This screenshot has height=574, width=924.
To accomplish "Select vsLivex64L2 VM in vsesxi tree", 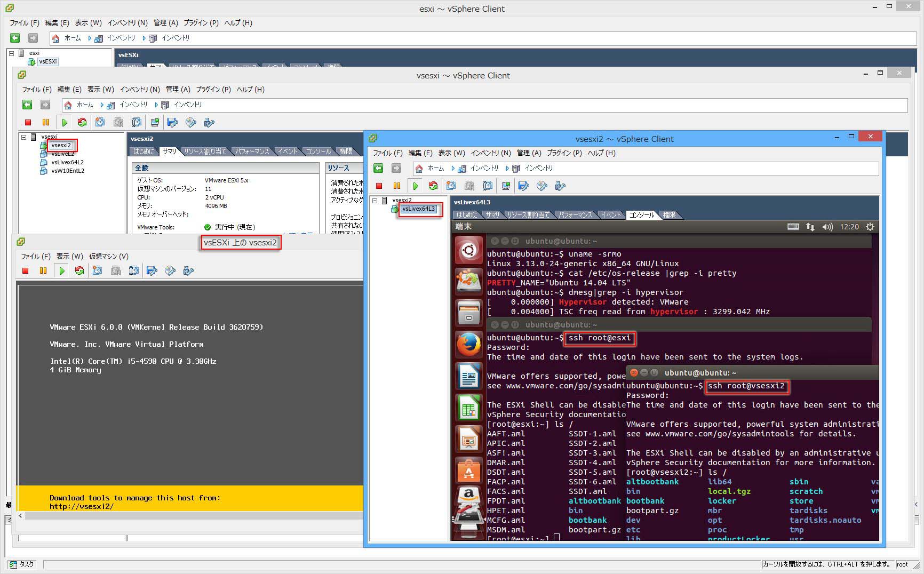I will (x=67, y=162).
